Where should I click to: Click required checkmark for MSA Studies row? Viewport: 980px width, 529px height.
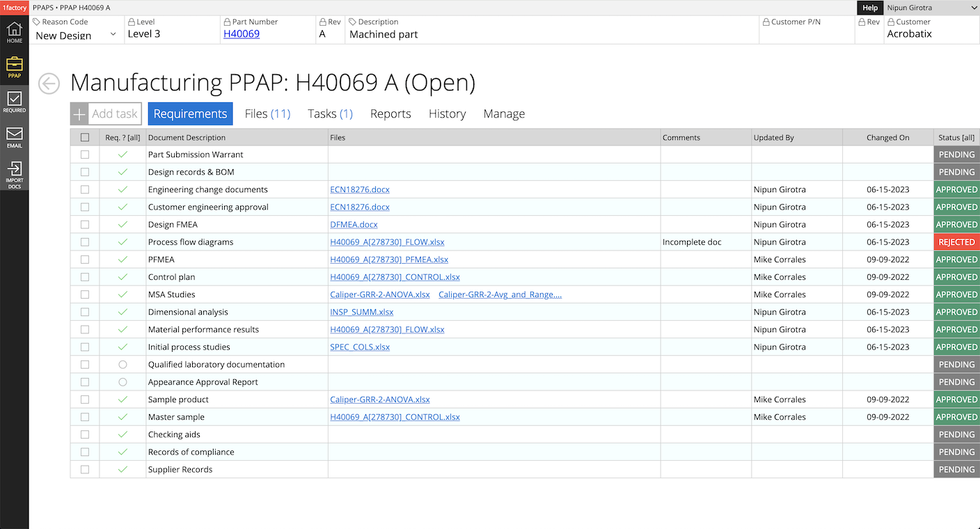[123, 294]
